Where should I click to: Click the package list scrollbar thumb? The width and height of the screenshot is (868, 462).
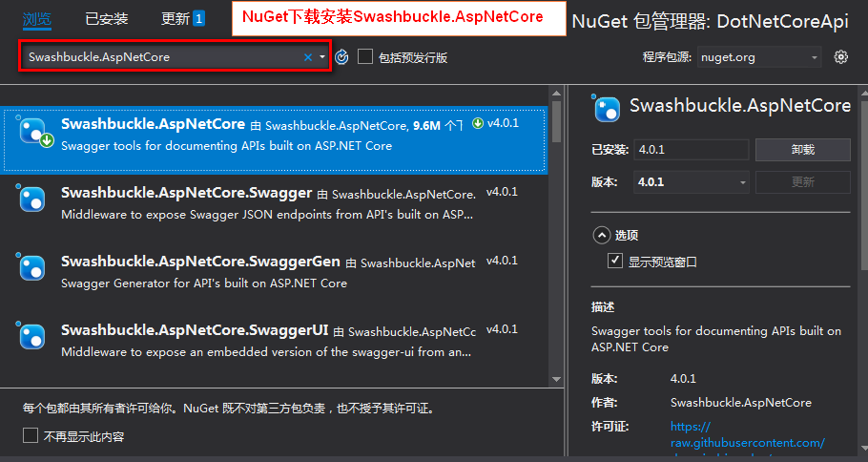(x=556, y=120)
